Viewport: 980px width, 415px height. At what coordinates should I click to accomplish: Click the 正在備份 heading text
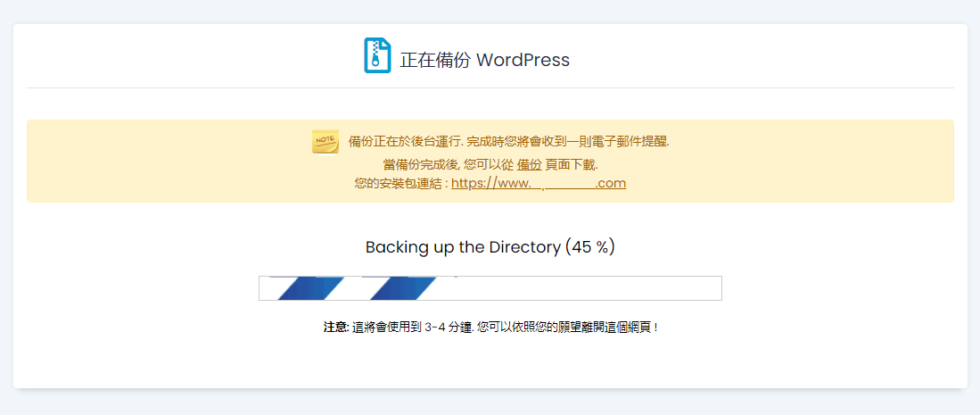pos(435,61)
